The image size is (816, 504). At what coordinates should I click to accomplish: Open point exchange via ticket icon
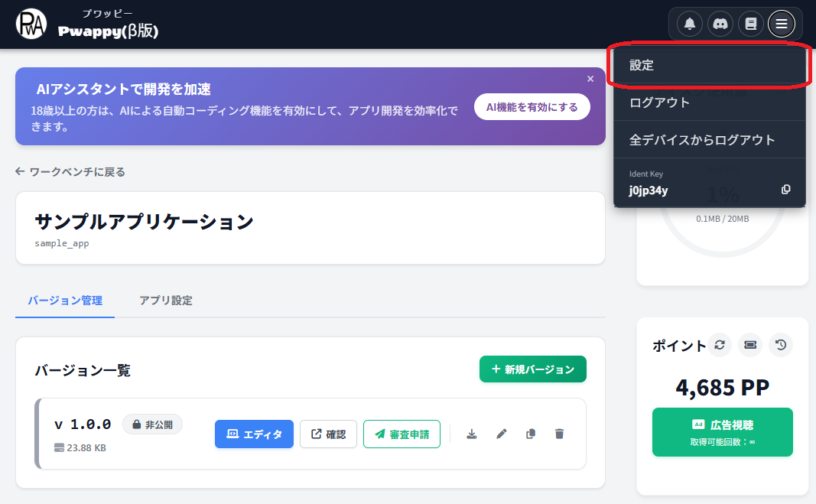click(749, 345)
